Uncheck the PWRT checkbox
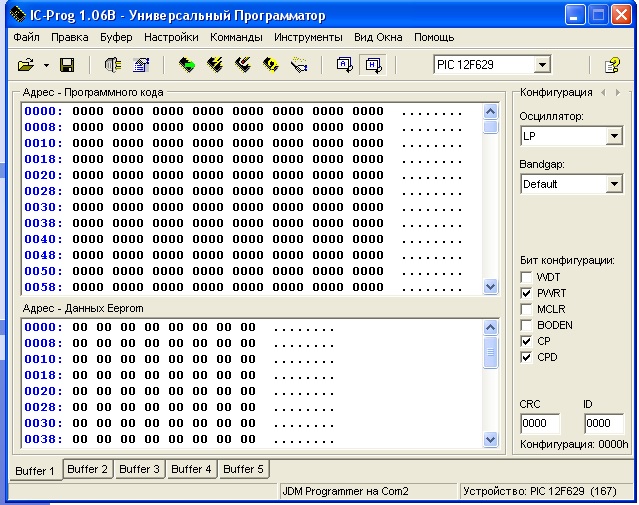Screen dimensions: 639x505 [x=527, y=293]
